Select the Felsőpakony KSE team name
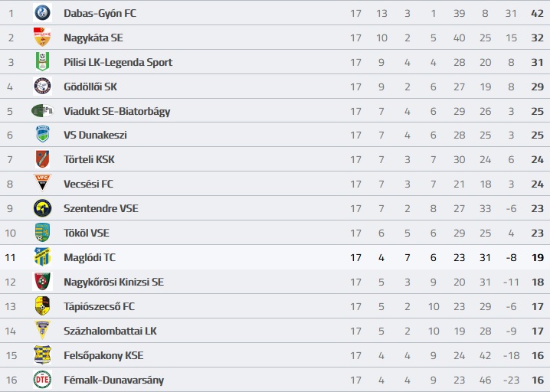Viewport: 550px width, 392px height. 103,356
